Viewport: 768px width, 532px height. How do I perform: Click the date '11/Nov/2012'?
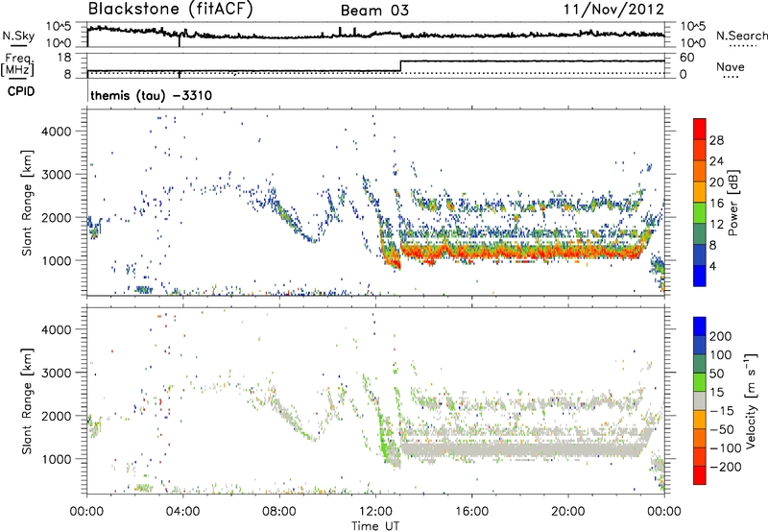(613, 10)
